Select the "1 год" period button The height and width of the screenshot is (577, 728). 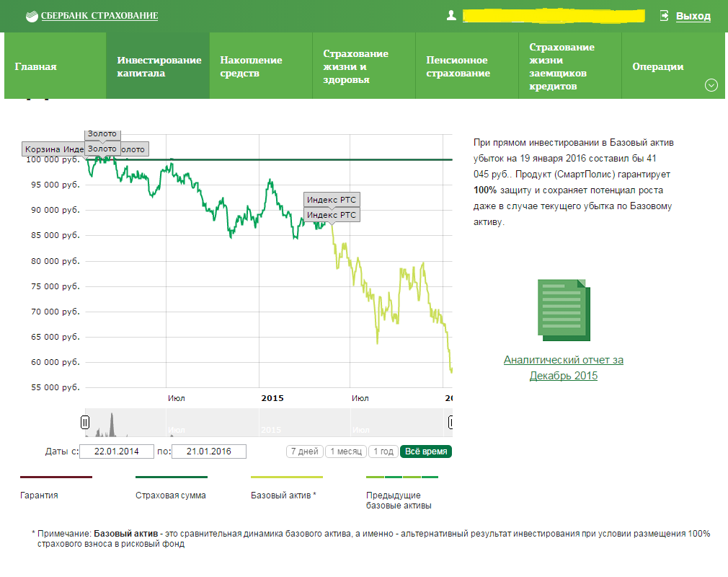(x=383, y=452)
